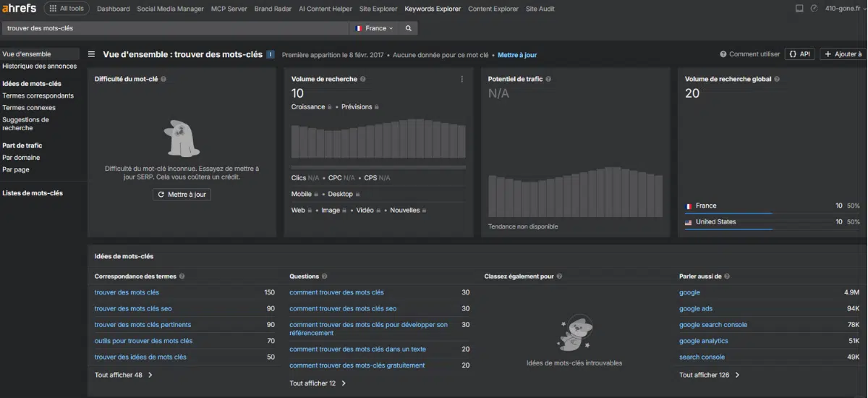868x398 pixels.
Task: Open the All tools menu
Action: point(67,9)
